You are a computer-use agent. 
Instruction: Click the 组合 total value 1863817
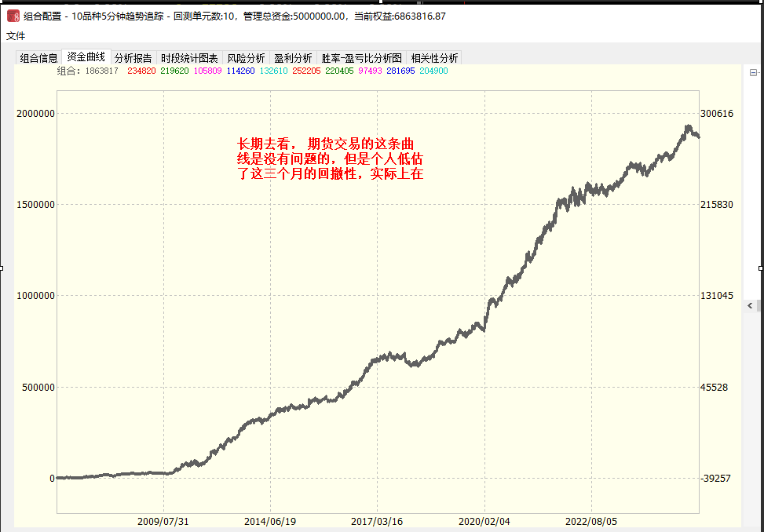point(101,71)
